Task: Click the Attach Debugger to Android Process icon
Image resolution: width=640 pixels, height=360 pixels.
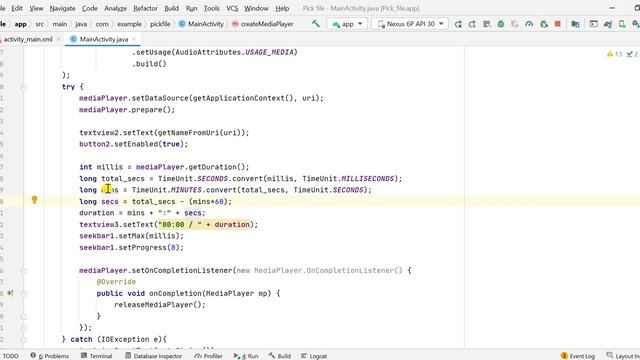Action: (x=544, y=24)
